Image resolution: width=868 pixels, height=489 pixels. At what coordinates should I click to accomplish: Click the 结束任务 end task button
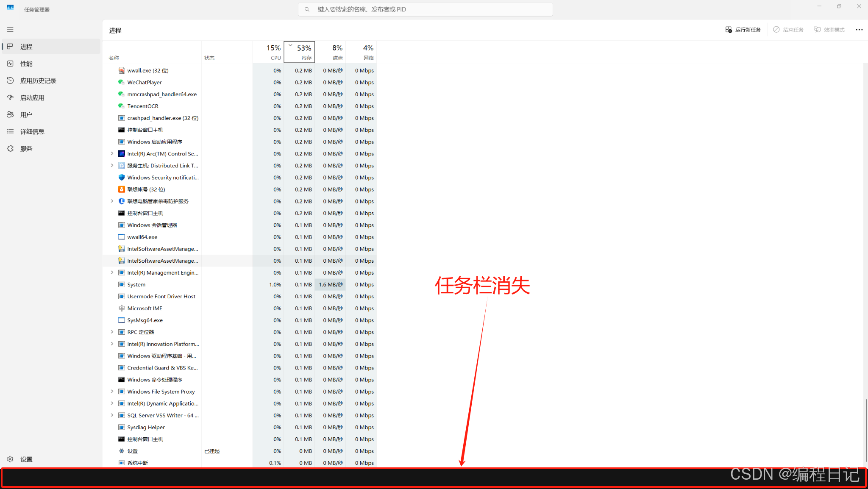(x=788, y=30)
